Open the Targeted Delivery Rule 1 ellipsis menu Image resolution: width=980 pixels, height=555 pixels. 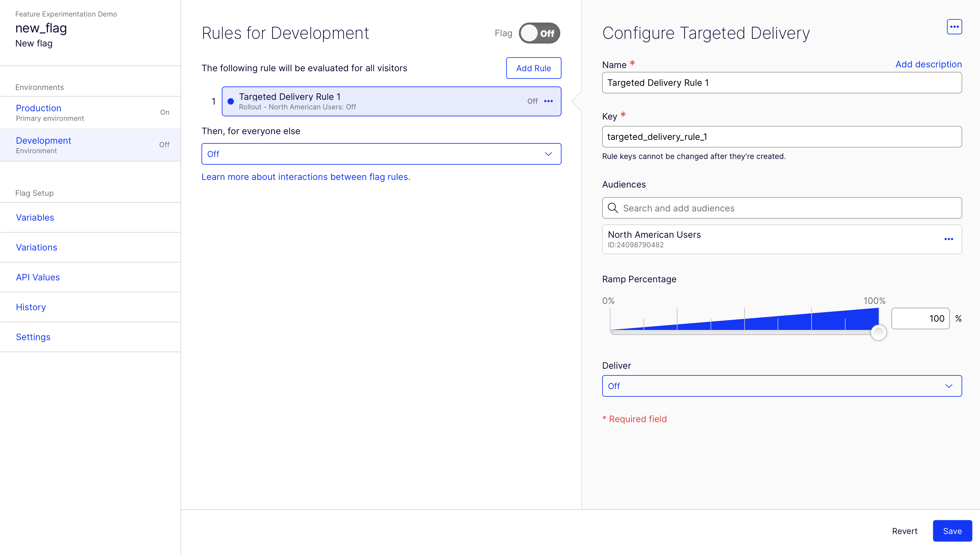click(x=548, y=101)
